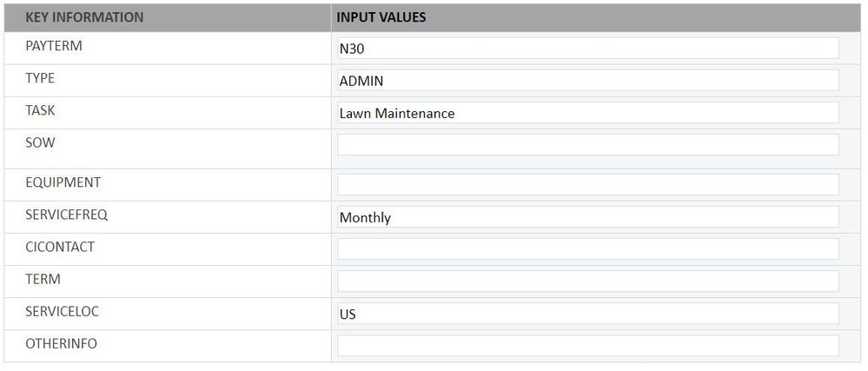Viewport: 868px width, 371px height.
Task: Click the SERVICELOC row label
Action: 62,311
